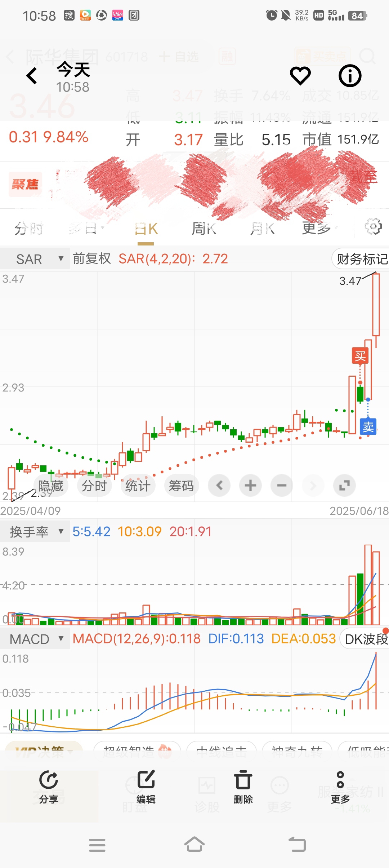Tap the 统计 statistics button
The height and width of the screenshot is (868, 389).
138,485
